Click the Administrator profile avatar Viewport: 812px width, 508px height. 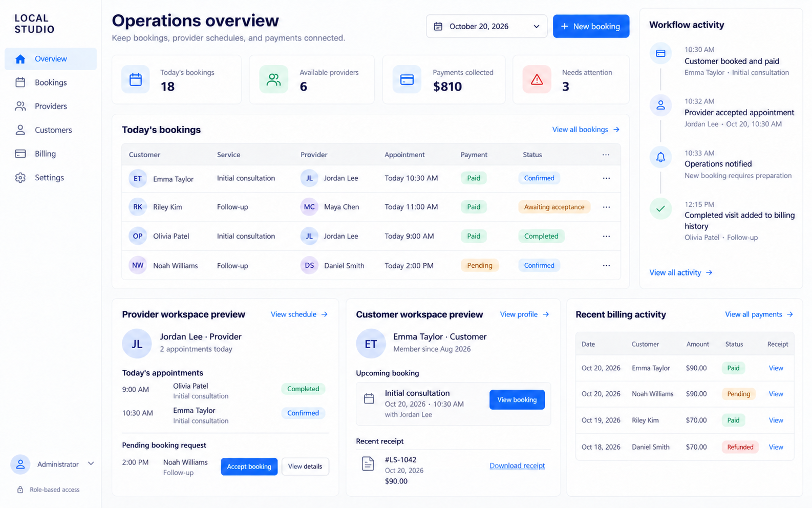pos(20,464)
